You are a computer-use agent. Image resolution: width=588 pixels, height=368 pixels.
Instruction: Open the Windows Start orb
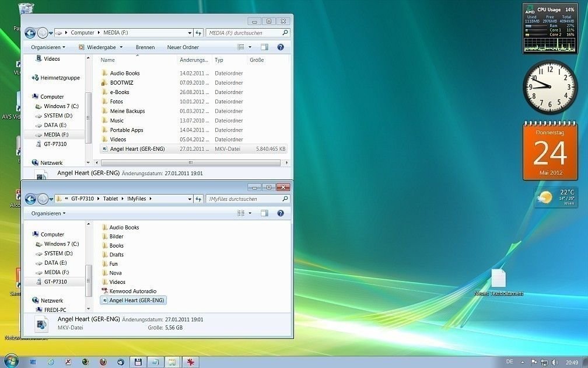pyautogui.click(x=10, y=361)
